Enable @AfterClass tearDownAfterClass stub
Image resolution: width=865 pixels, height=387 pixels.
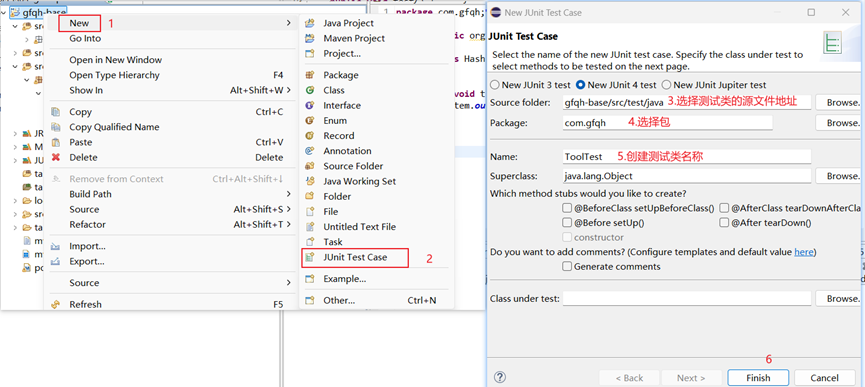pos(724,208)
